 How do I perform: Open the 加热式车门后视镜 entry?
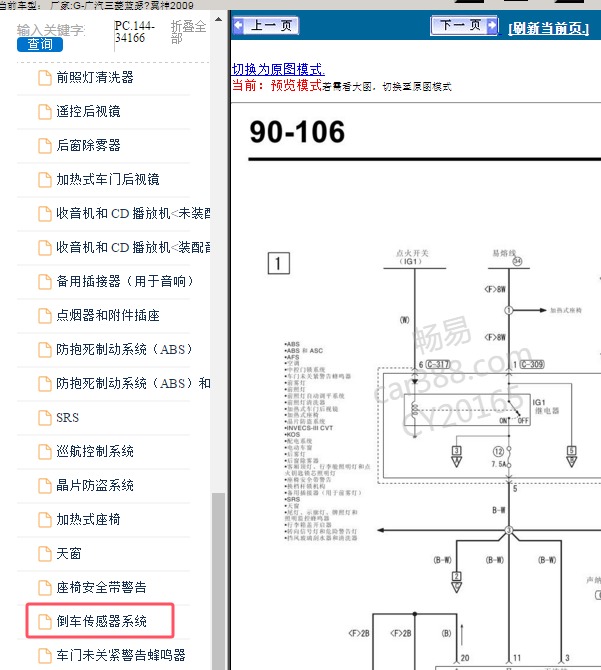point(108,179)
